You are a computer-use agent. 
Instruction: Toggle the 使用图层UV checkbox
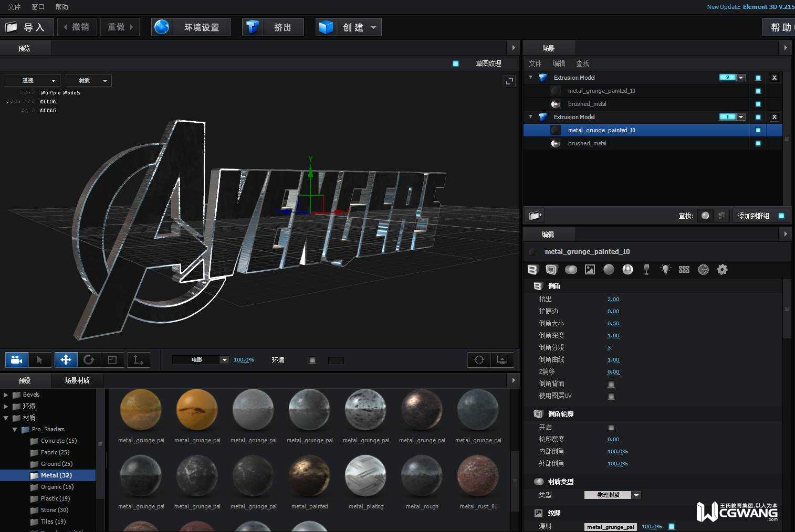pos(611,396)
